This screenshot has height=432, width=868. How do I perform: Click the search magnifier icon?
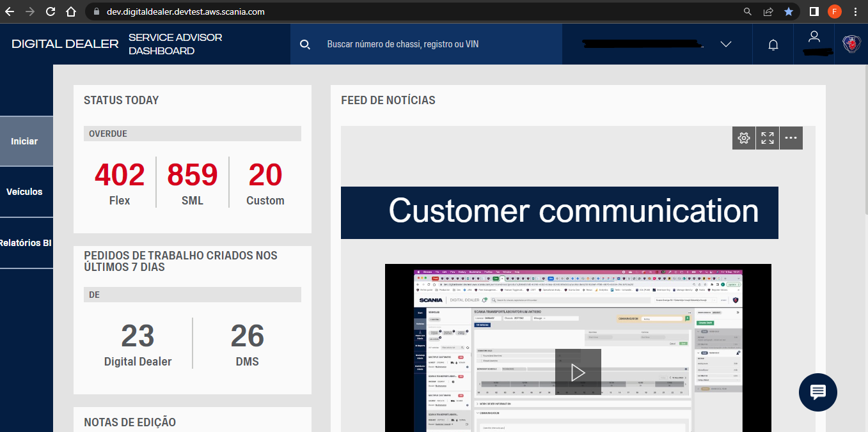(305, 44)
